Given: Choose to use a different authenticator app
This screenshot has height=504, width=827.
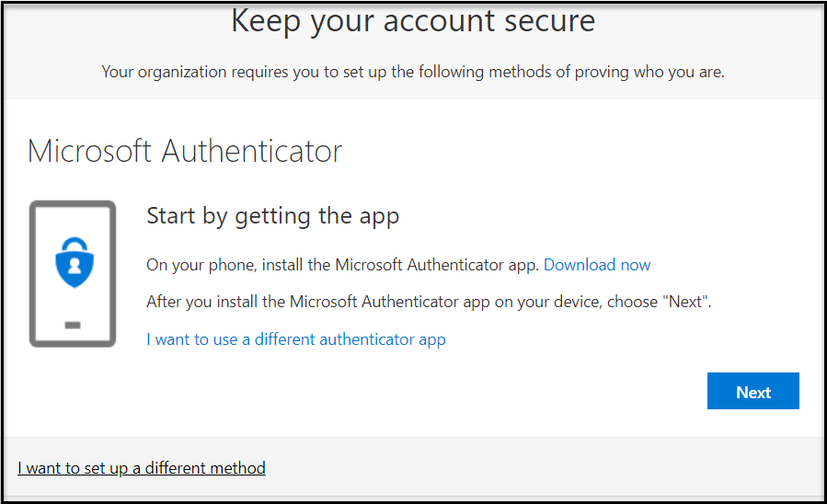Looking at the screenshot, I should (x=296, y=339).
